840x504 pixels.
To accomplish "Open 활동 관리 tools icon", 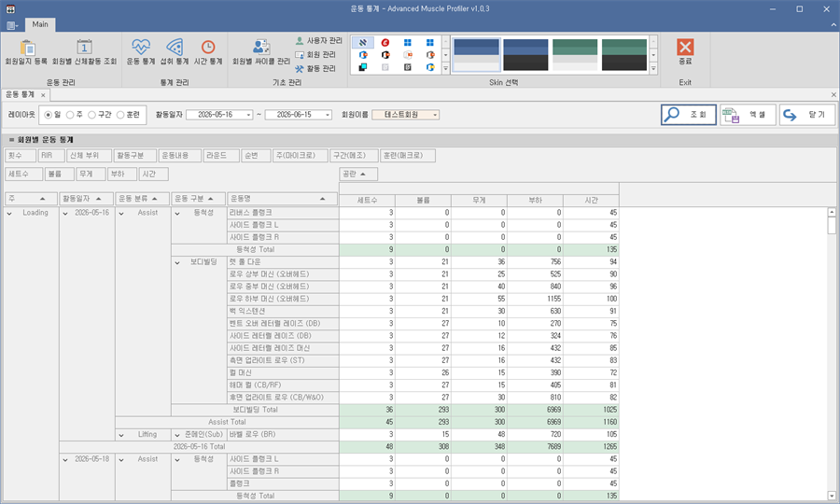I will click(x=315, y=68).
